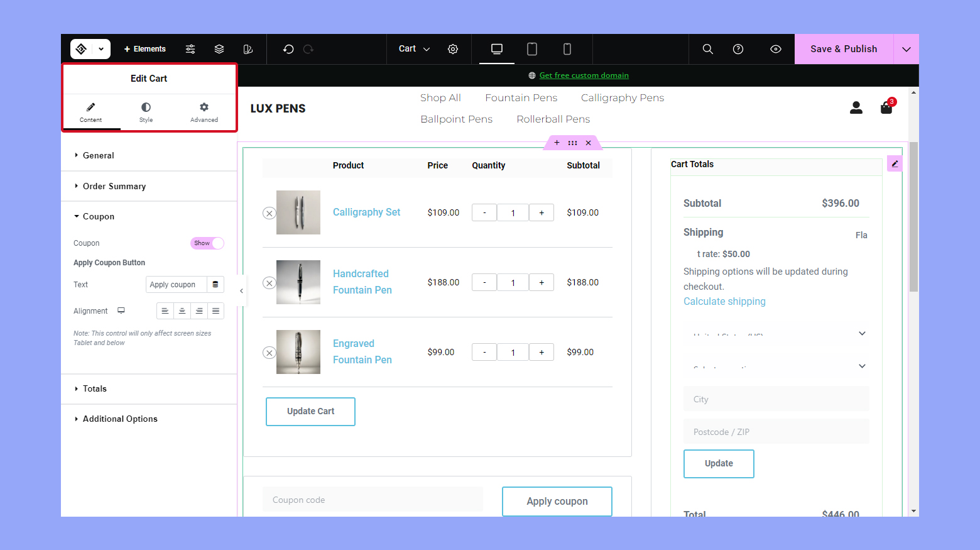Preview changes with the eye icon
Image resolution: width=980 pixels, height=550 pixels.
[x=775, y=48]
